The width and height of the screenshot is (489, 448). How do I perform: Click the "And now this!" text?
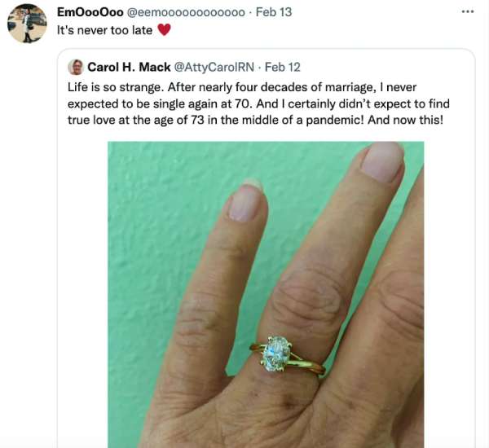pyautogui.click(x=405, y=120)
